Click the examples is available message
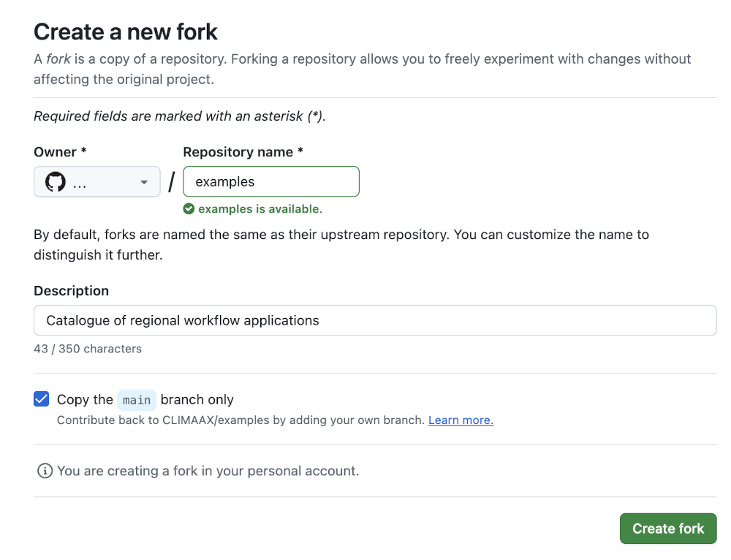Image resolution: width=731 pixels, height=560 pixels. (260, 209)
